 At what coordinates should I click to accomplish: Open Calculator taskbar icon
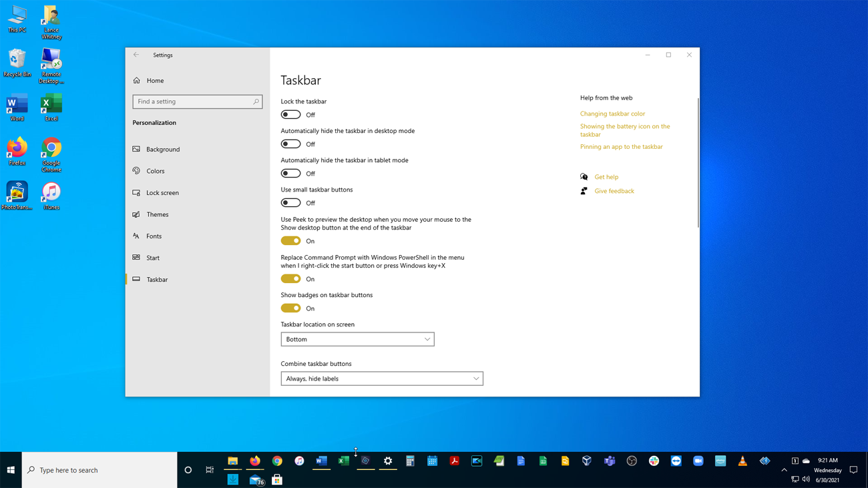pyautogui.click(x=410, y=461)
